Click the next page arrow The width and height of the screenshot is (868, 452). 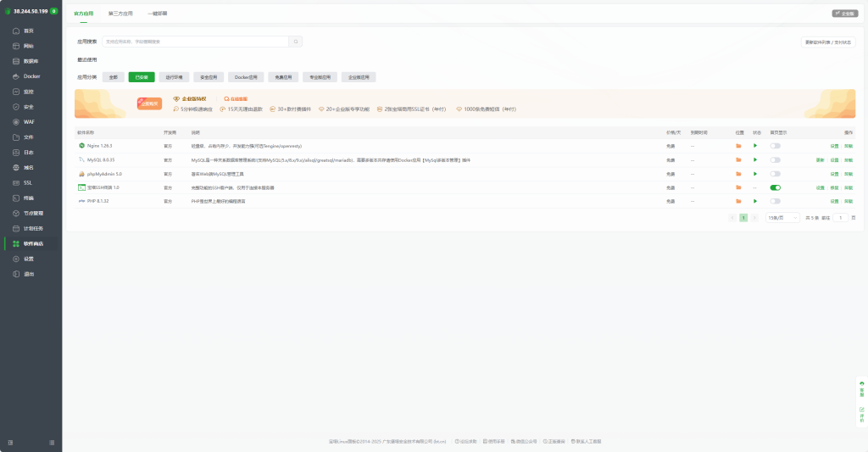tap(754, 218)
